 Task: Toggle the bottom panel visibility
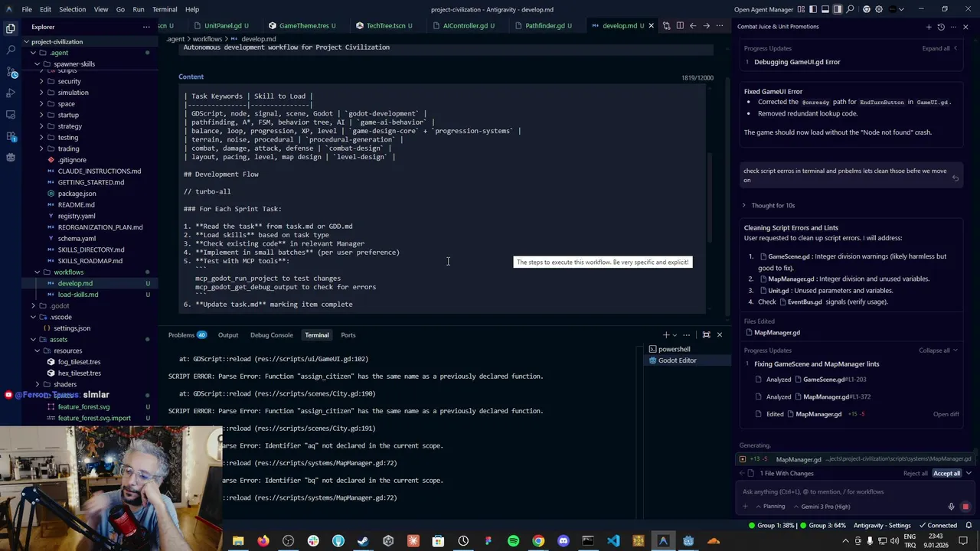[825, 9]
